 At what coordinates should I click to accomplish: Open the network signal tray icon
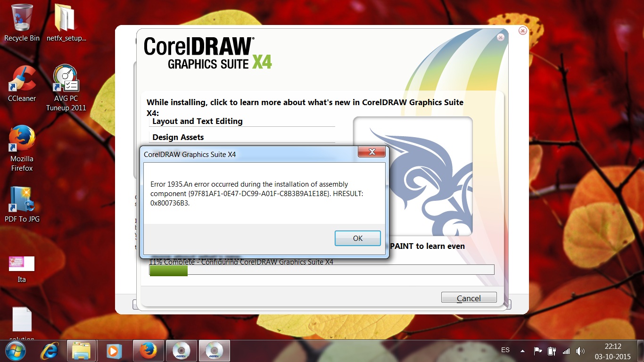[x=566, y=351]
